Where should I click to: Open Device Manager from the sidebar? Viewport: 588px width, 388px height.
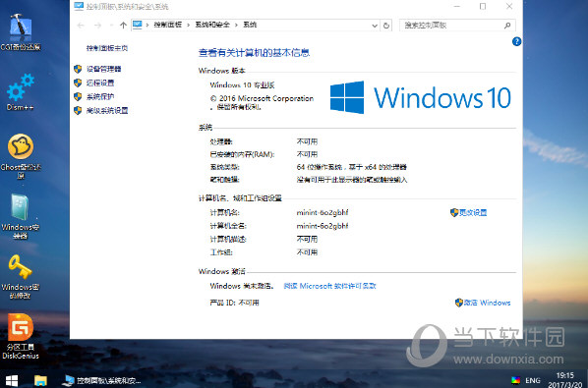(104, 69)
